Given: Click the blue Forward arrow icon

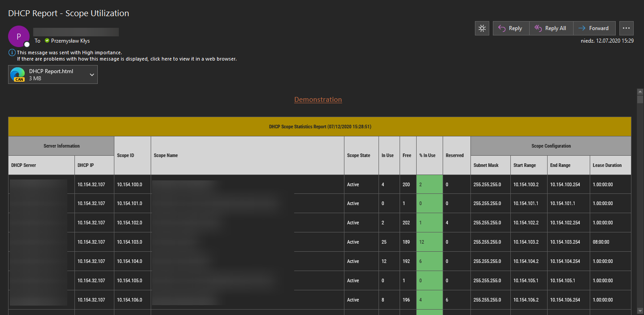Looking at the screenshot, I should (x=582, y=28).
